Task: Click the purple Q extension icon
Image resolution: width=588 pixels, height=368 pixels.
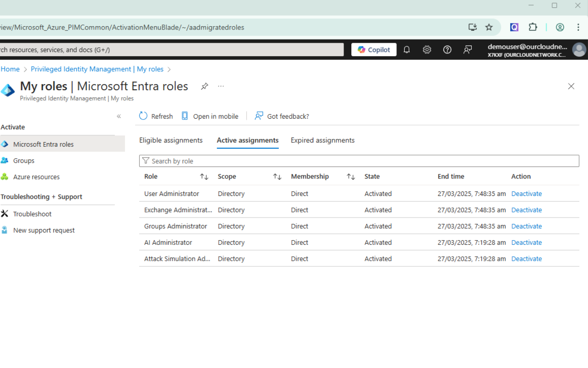Action: click(x=514, y=27)
